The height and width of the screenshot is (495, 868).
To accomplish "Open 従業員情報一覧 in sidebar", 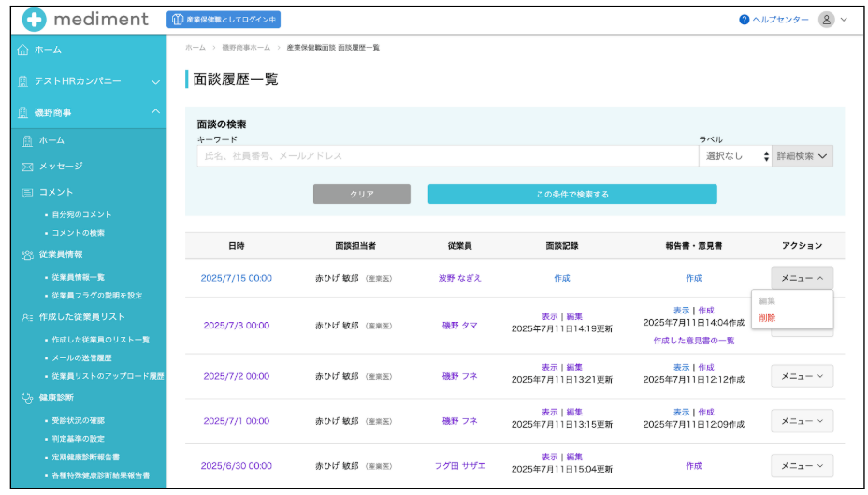I will [x=78, y=277].
